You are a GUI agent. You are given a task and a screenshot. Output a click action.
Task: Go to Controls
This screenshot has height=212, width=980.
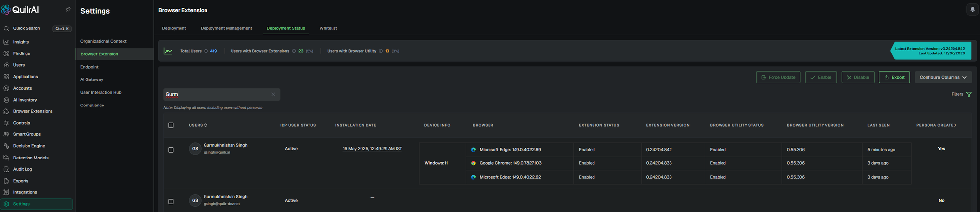tap(22, 123)
